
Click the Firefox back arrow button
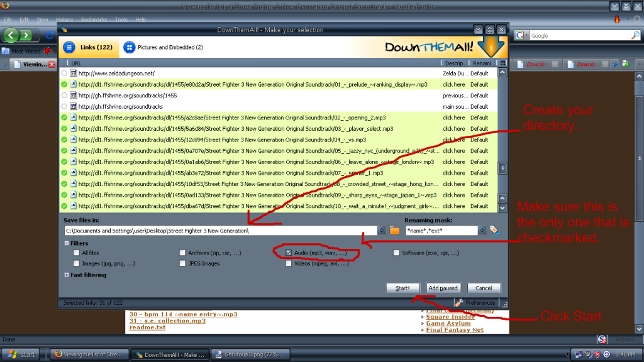tap(11, 35)
